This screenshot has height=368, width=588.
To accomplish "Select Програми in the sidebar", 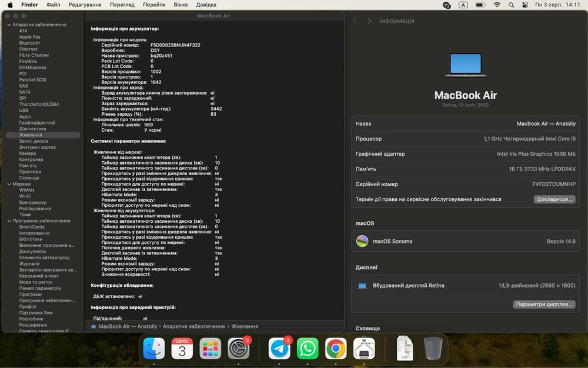I will click(x=30, y=295).
